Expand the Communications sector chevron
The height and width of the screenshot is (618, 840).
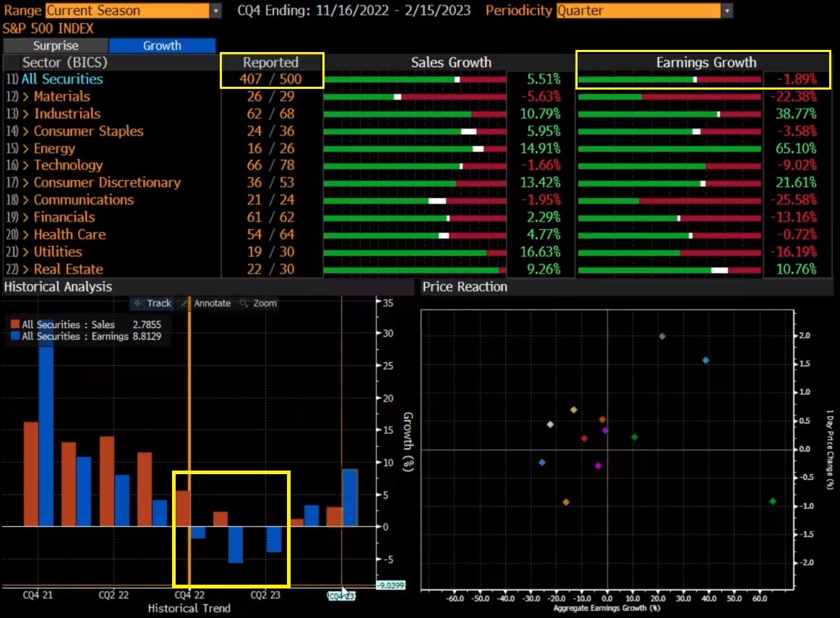(25, 200)
